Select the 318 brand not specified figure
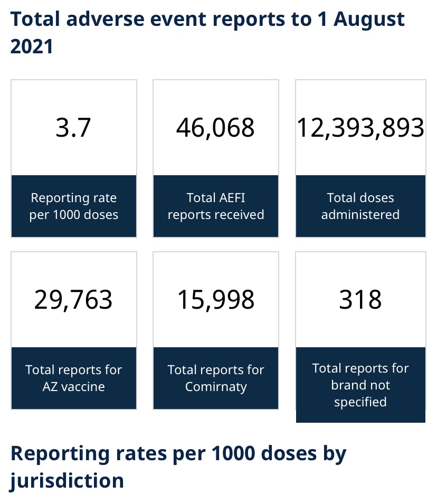The image size is (437, 504). tap(360, 300)
